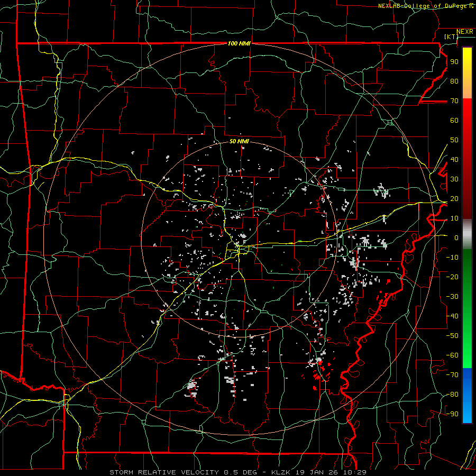Click the 60 value on velocity scale
This screenshot has width=476, height=476.
pyautogui.click(x=454, y=120)
